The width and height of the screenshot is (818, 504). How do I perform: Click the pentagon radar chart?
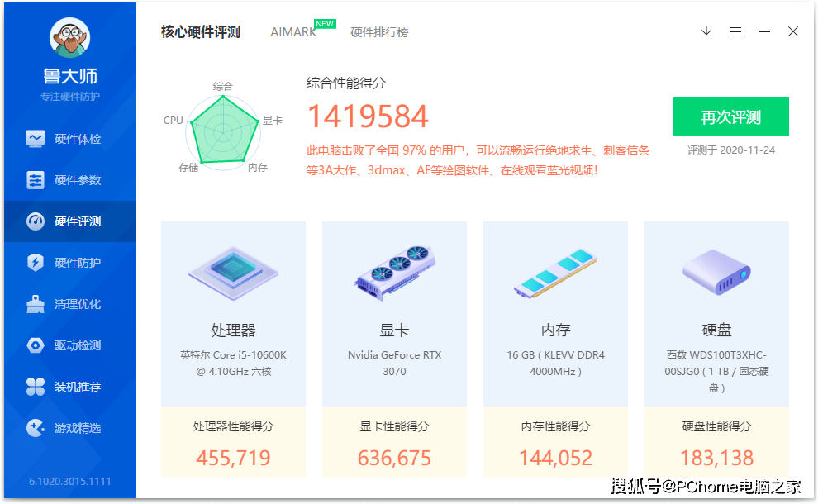(x=223, y=131)
